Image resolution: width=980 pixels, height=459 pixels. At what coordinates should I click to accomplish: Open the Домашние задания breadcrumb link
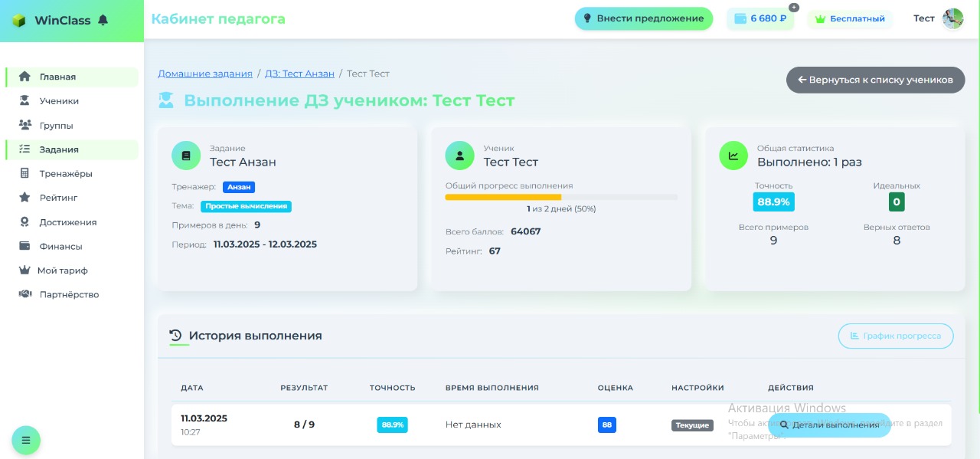click(205, 74)
